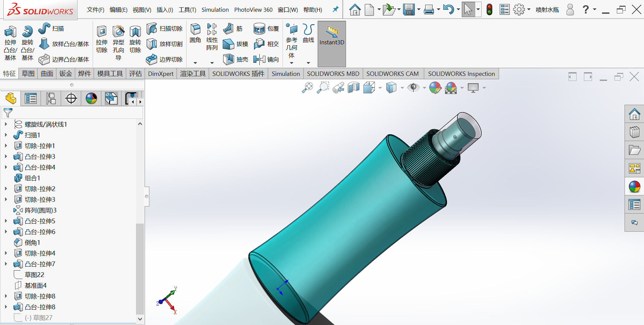The image size is (644, 325).
Task: Open the View Orientation dropdown arrow
Action: 380,88
